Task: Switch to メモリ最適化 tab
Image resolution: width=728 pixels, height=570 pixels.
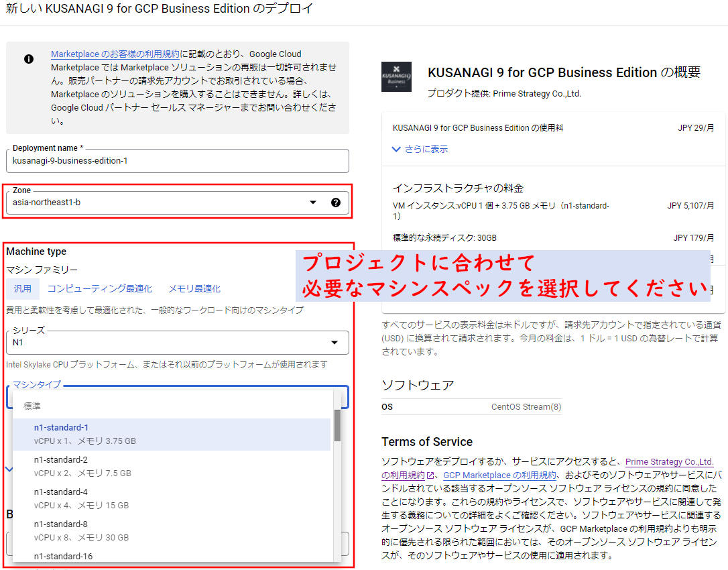Action: pos(194,288)
